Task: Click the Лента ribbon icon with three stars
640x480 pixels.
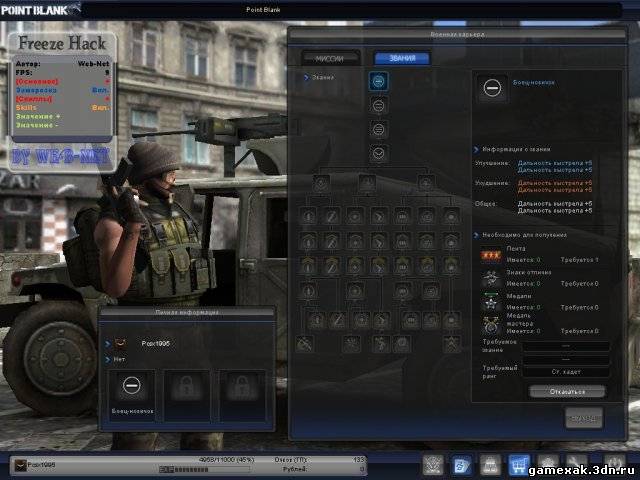Action: 491,256
